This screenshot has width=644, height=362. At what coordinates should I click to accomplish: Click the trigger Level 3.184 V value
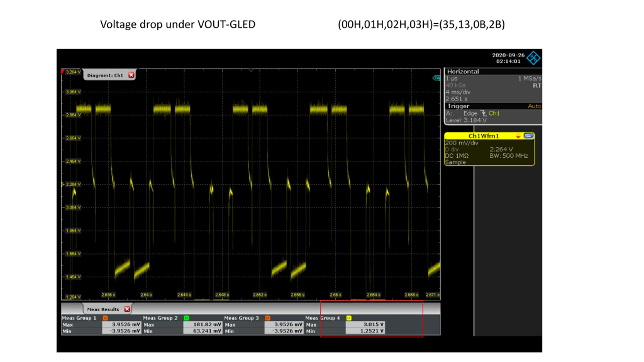[466, 120]
